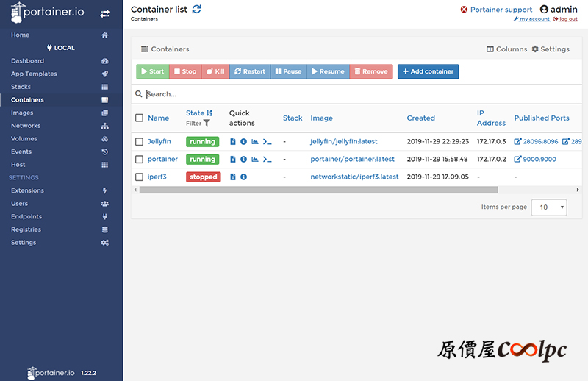Click the Pause button
Image resolution: width=588 pixels, height=381 pixels.
coord(288,71)
